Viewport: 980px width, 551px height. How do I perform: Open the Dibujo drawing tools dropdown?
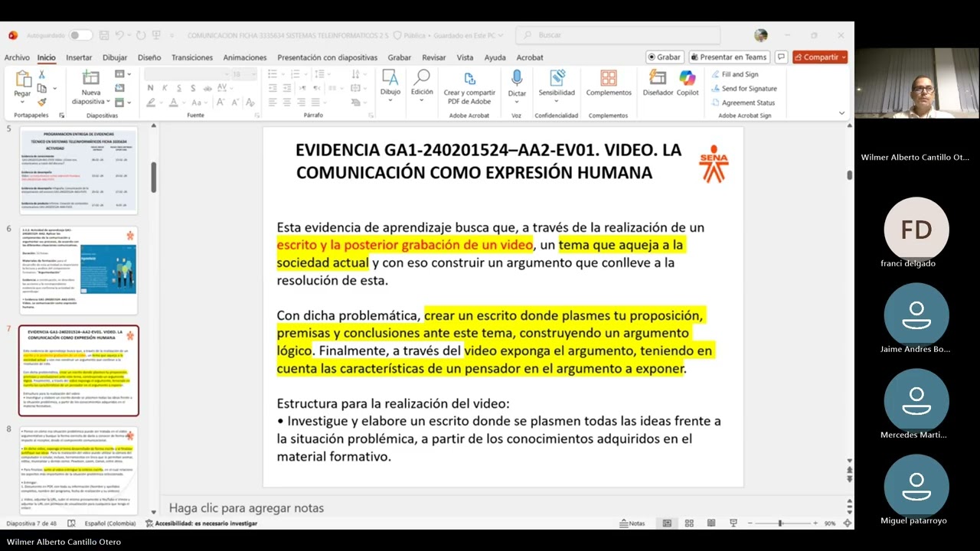tap(390, 86)
